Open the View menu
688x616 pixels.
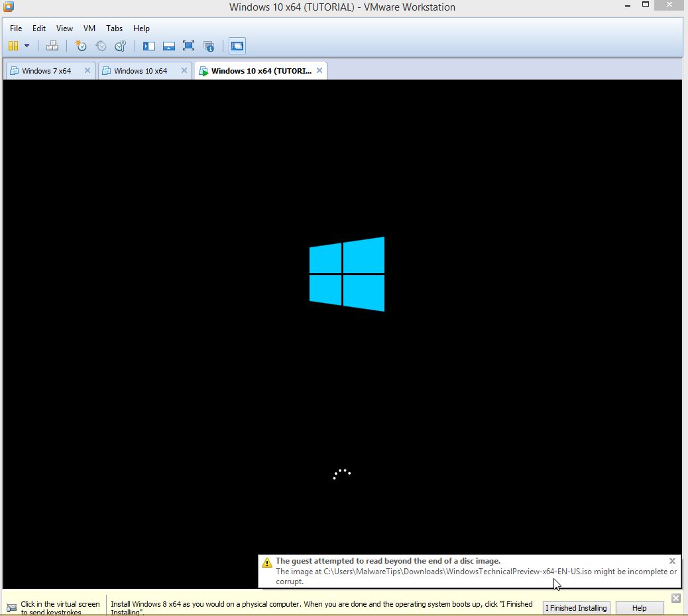[64, 28]
